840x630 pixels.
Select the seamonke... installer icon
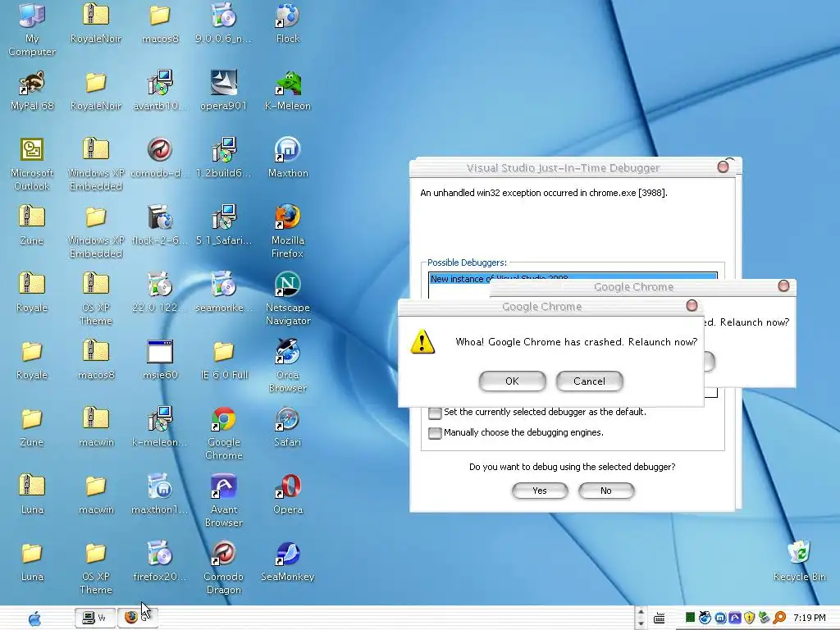click(x=223, y=292)
